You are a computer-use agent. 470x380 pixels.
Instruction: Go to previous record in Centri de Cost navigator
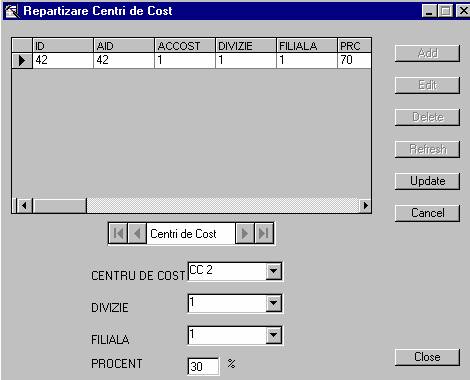137,233
